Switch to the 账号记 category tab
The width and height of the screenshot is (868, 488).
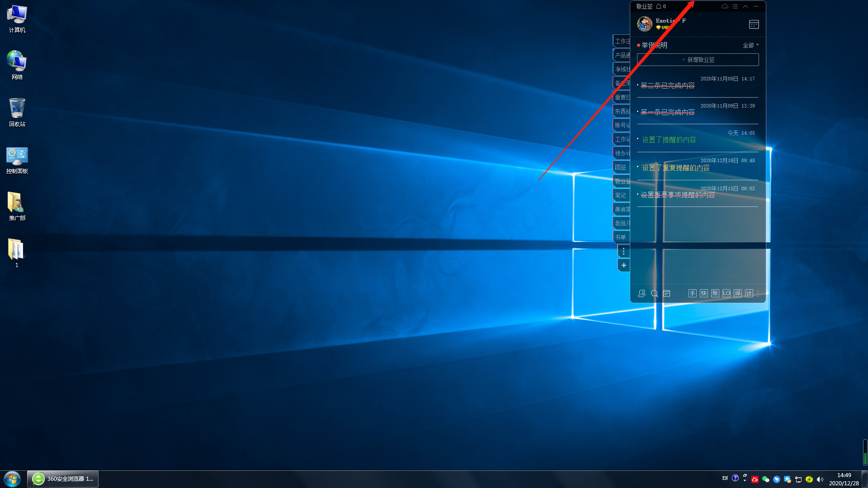tap(622, 125)
